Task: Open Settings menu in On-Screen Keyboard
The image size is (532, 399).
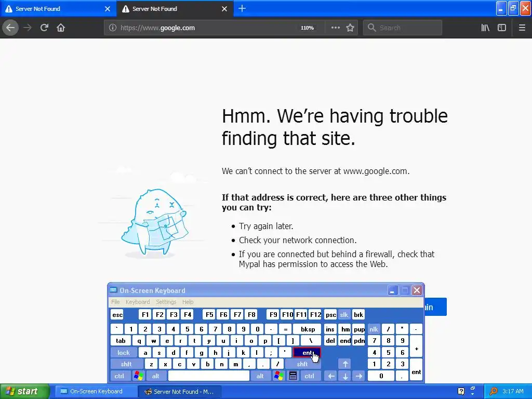Action: pos(166,302)
